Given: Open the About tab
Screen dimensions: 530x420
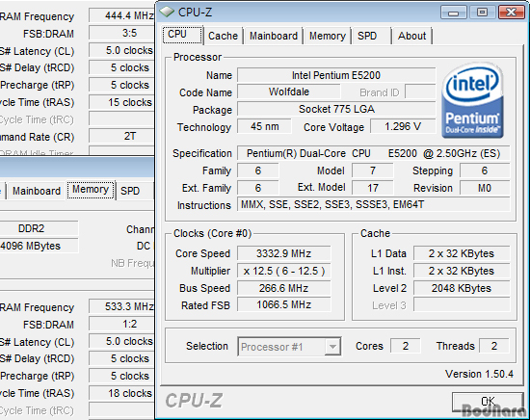Looking at the screenshot, I should (411, 36).
